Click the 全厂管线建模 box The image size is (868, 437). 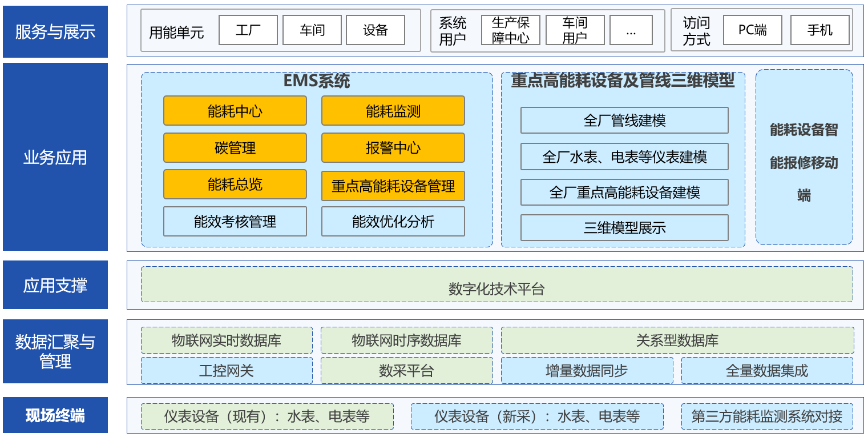[624, 121]
